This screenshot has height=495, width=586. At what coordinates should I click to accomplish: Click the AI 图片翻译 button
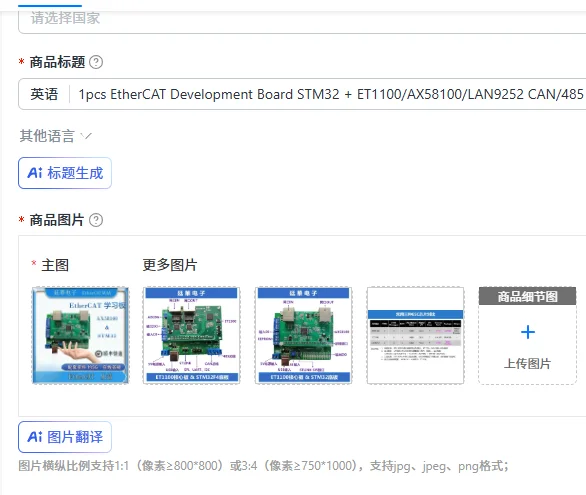tap(65, 437)
